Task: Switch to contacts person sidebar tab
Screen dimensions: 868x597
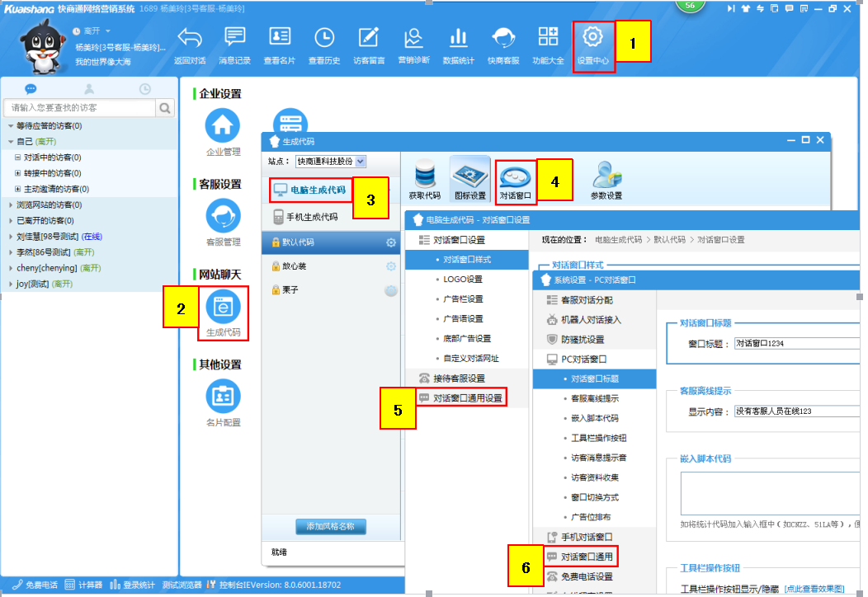Action: [x=88, y=89]
